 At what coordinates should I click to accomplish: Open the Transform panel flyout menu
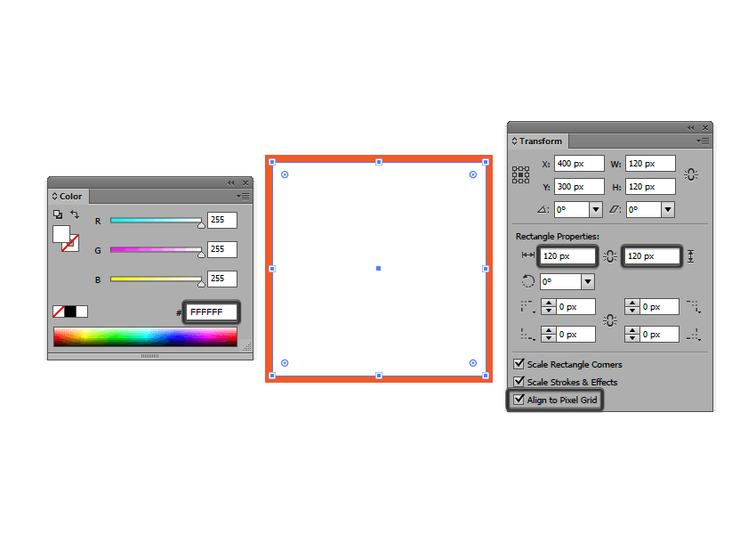click(704, 141)
